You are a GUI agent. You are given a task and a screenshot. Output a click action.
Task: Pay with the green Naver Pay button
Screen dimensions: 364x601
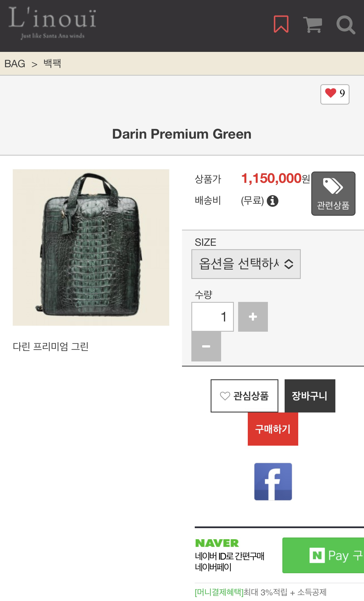tap(323, 555)
